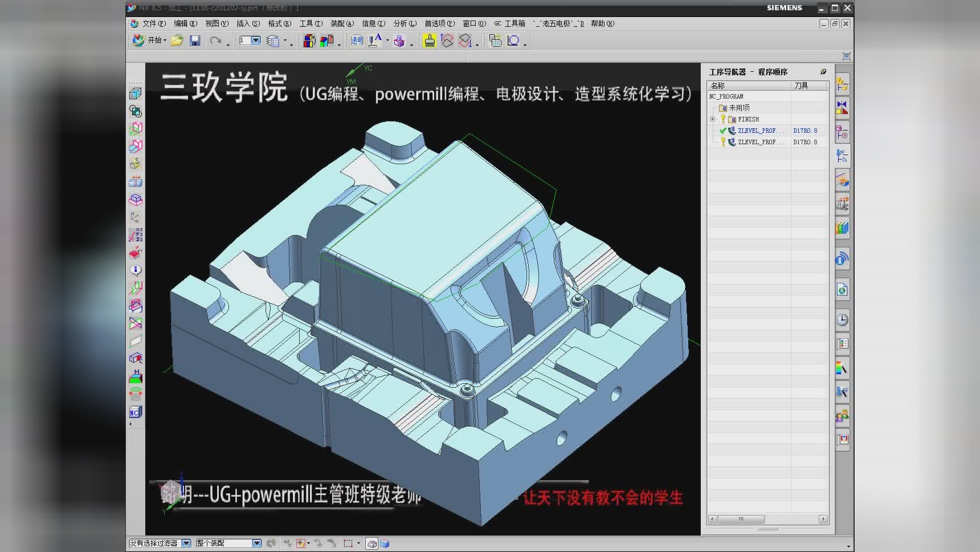Expand the FINISH program group
Viewport: 980px width, 552px height.
point(712,119)
